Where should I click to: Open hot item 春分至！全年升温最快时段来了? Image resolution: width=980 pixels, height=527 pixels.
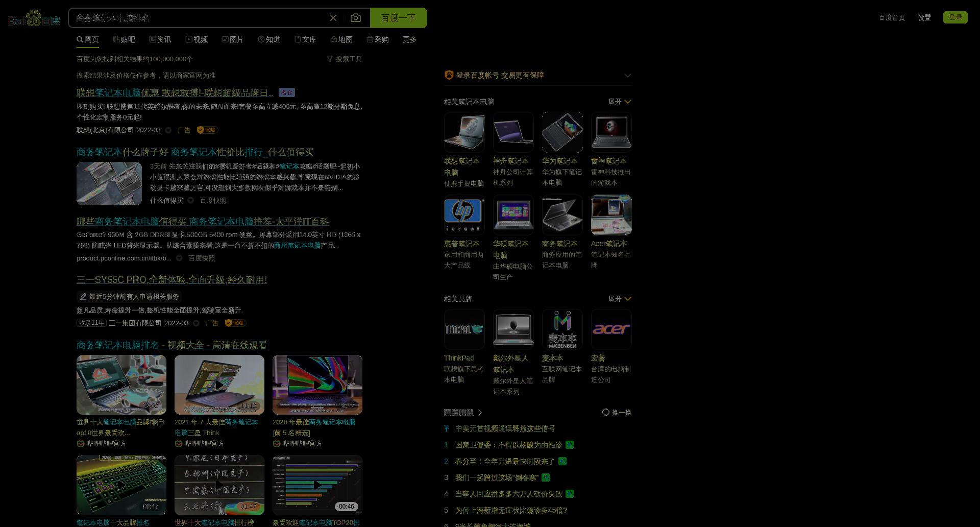[505, 462]
